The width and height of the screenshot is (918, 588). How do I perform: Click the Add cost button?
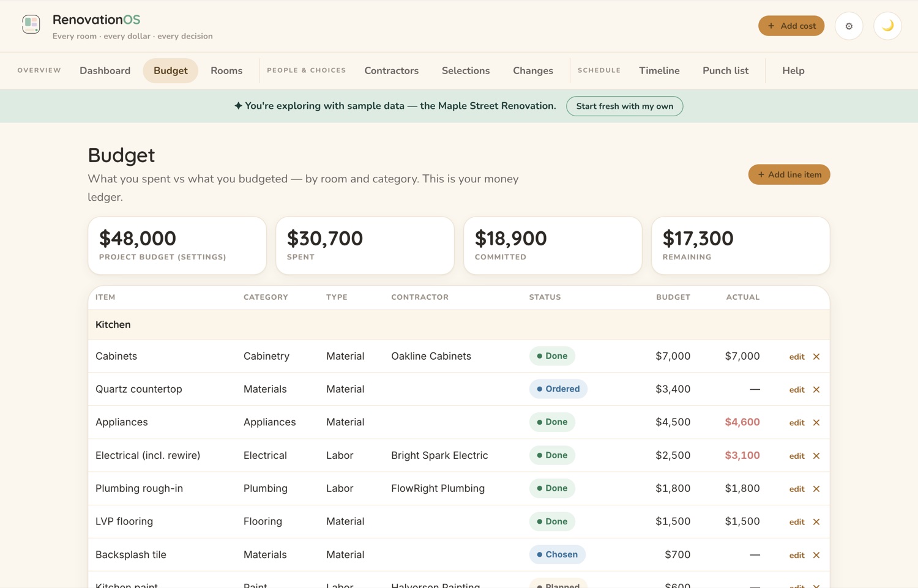coord(791,26)
